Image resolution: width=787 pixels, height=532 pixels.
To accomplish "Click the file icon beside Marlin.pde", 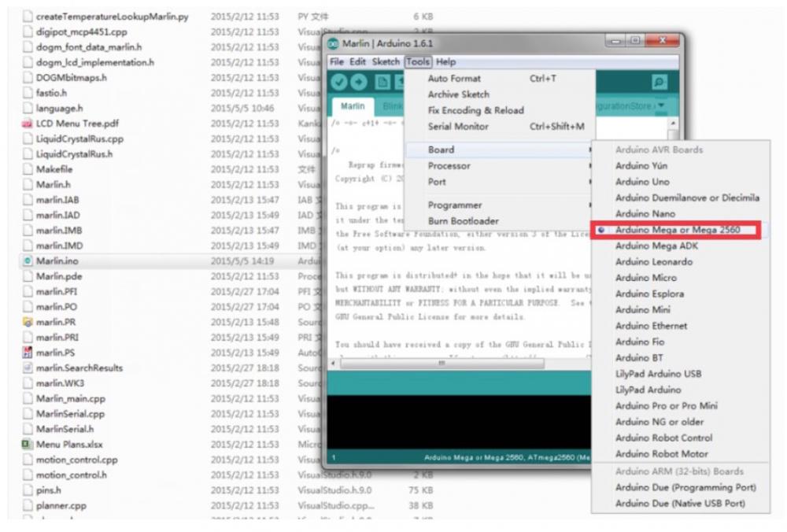I will pos(28,276).
